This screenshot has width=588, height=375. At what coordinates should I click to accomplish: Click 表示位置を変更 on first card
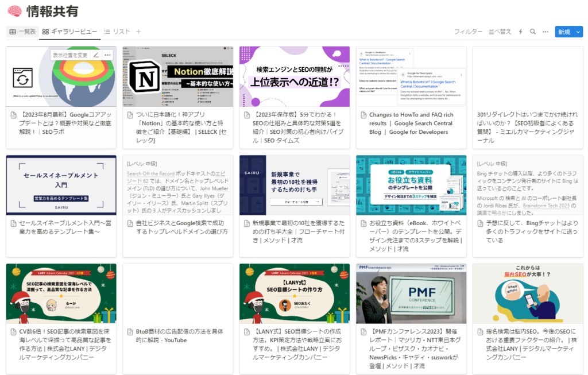point(70,55)
